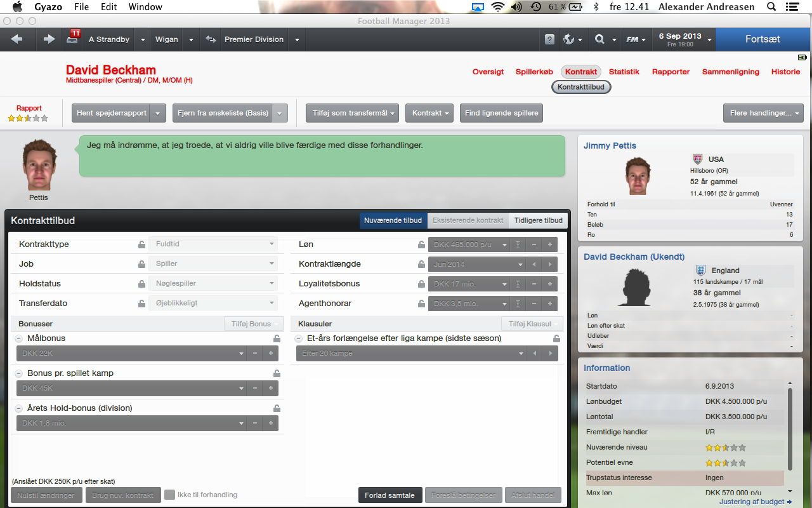Open the Kontrakttype dropdown
The width and height of the screenshot is (812, 508).
[213, 244]
